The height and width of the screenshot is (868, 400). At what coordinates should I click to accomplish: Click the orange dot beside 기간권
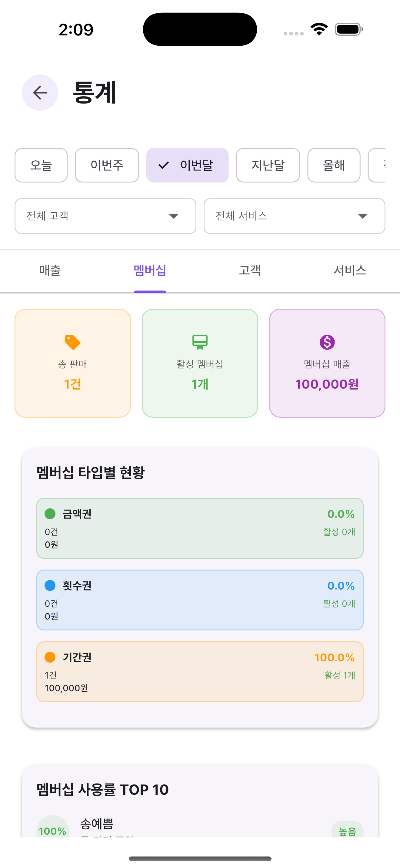[50, 657]
